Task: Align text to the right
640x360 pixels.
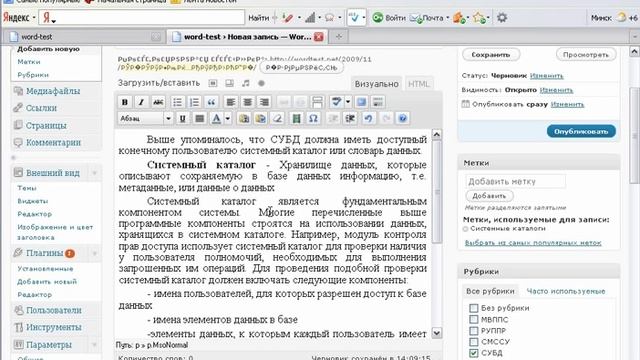Action: click(264, 102)
